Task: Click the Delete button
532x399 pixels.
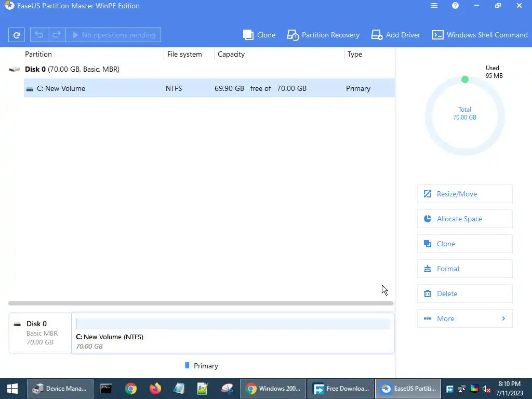Action: pyautogui.click(x=464, y=294)
